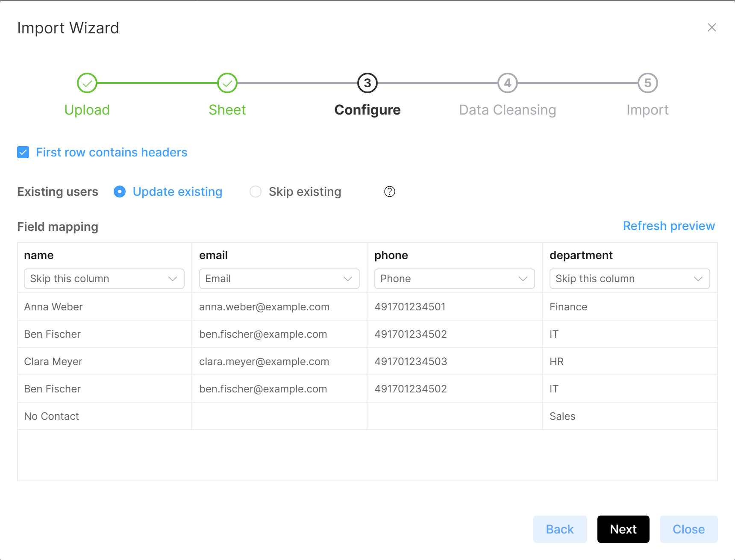
Task: Click the First row contains headers label
Action: pyautogui.click(x=112, y=152)
